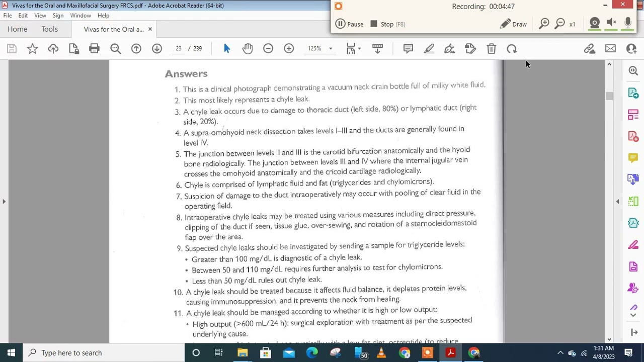This screenshot has width=644, height=362.
Task: Share a link to this file
Action: pos(590,49)
